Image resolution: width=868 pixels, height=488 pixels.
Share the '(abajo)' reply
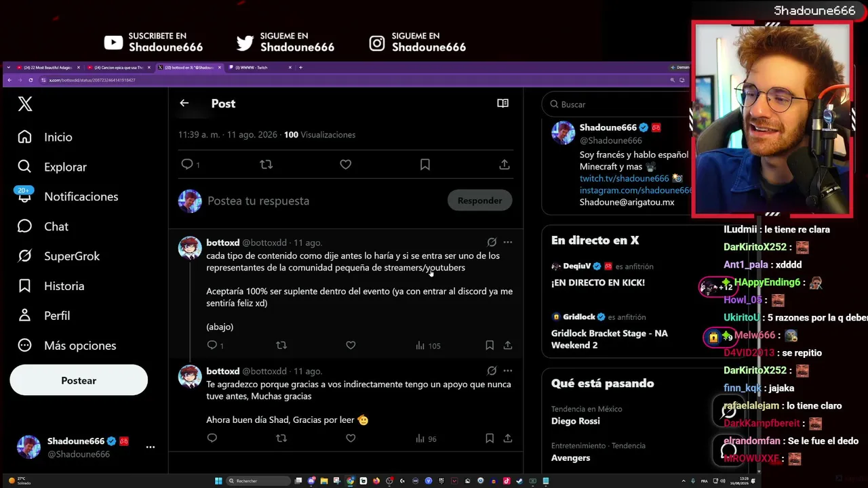tap(507, 346)
